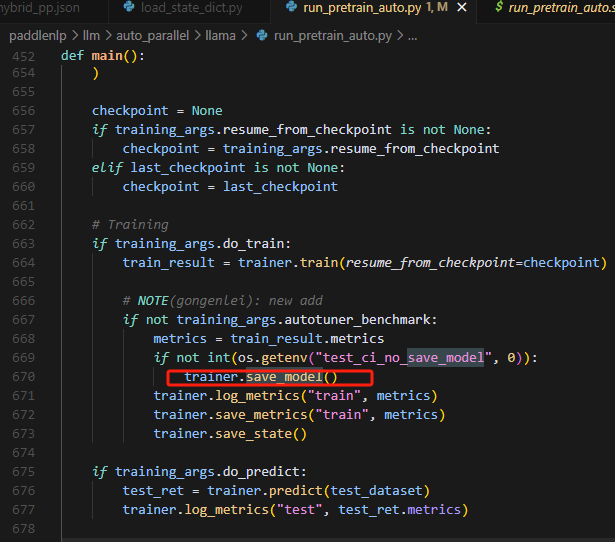Click Python file icon in breadcrumb path
The image size is (615, 542).
(x=263, y=36)
